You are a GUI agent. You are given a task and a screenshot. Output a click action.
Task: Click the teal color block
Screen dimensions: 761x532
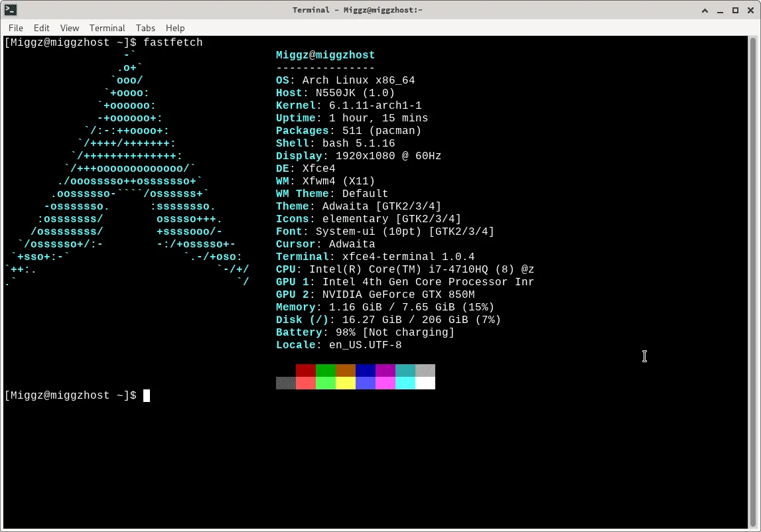(x=405, y=370)
